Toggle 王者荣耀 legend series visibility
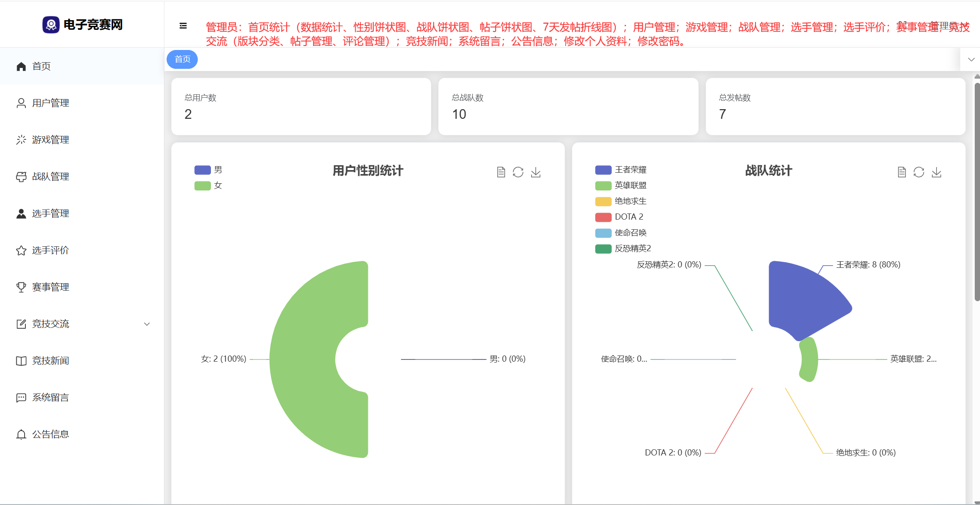Image resolution: width=980 pixels, height=505 pixels. (603, 170)
